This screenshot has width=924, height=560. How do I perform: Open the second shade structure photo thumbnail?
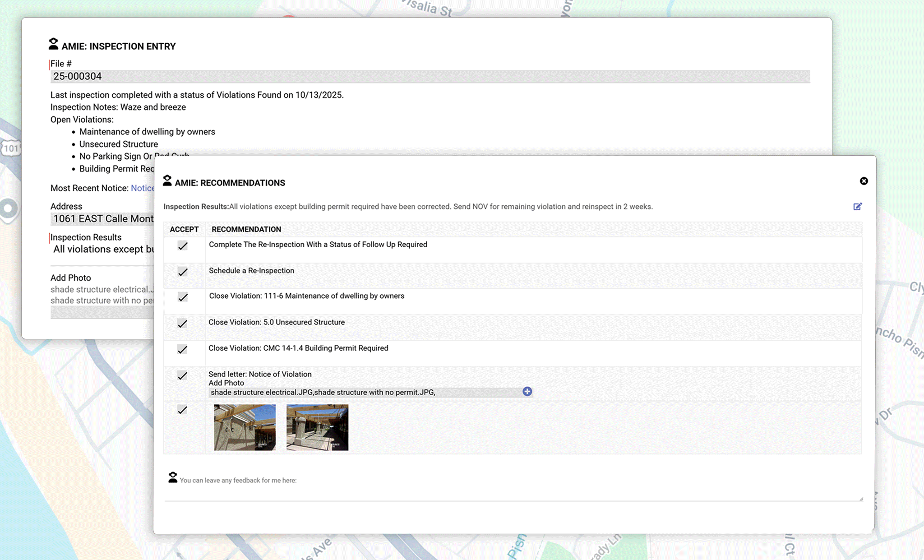[317, 427]
